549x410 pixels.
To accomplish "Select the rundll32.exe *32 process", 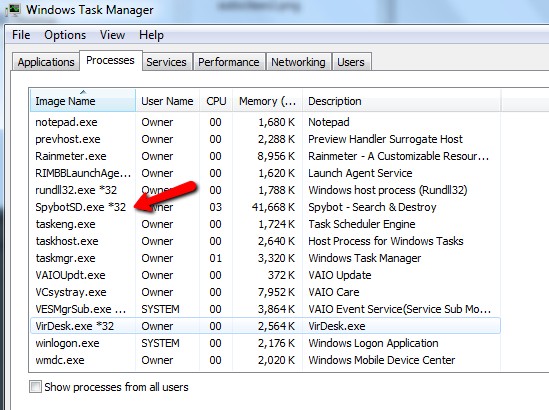I will point(265,190).
